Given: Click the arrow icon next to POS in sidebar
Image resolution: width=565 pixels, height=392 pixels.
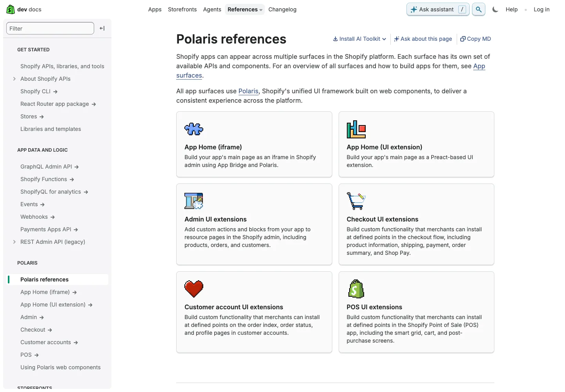Looking at the screenshot, I should point(36,355).
